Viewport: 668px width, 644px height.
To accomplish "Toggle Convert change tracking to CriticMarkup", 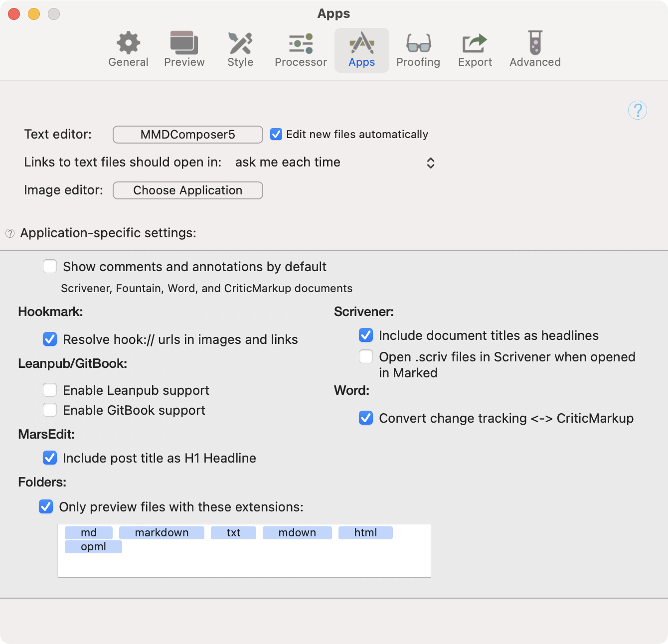I will [366, 418].
